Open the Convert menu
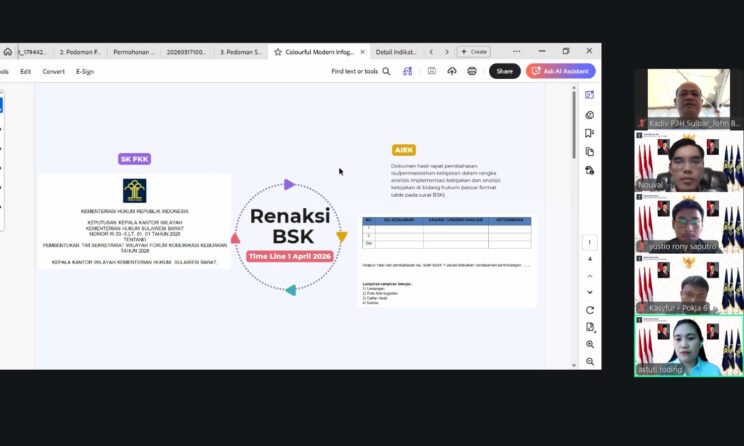 pos(53,71)
